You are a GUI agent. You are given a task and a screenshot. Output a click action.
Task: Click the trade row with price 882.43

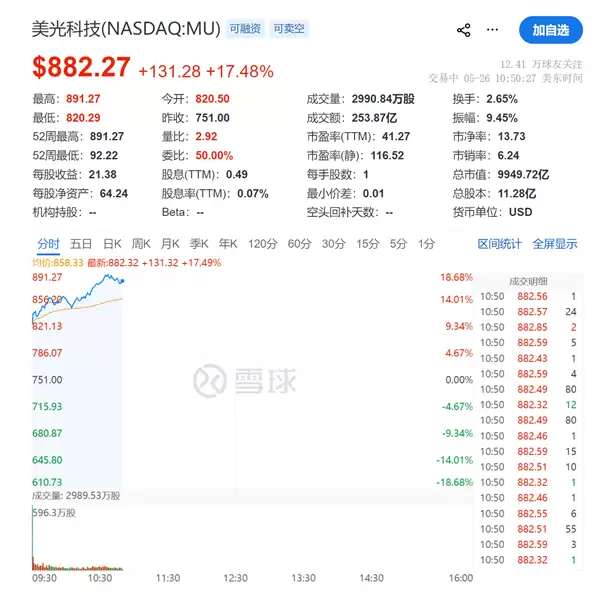point(528,358)
